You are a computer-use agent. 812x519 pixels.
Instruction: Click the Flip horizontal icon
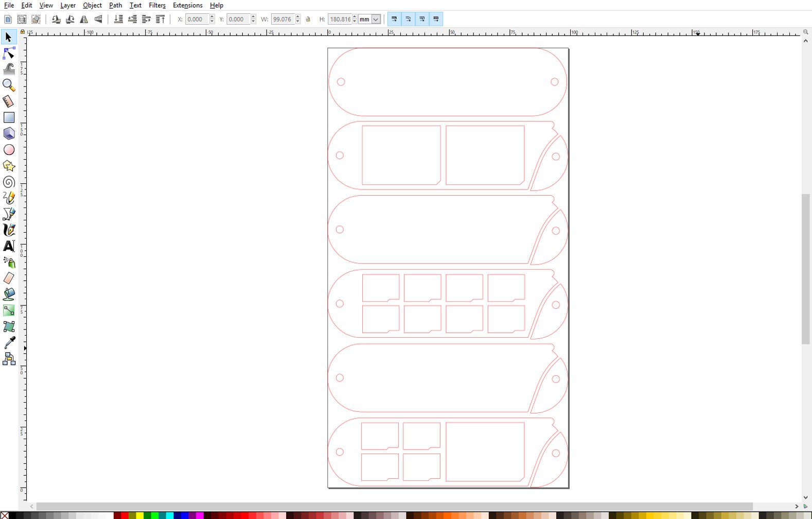point(84,20)
